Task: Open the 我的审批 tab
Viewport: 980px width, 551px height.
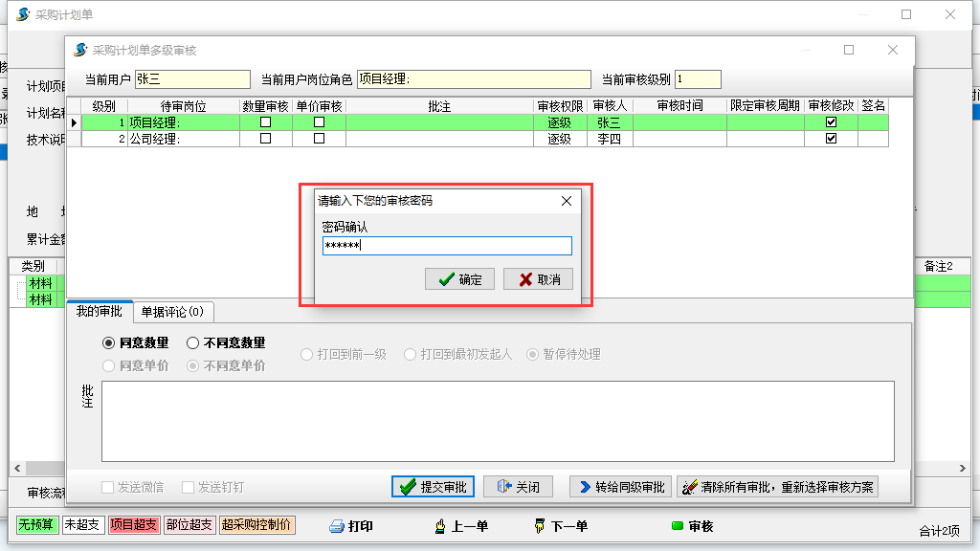Action: coord(100,312)
